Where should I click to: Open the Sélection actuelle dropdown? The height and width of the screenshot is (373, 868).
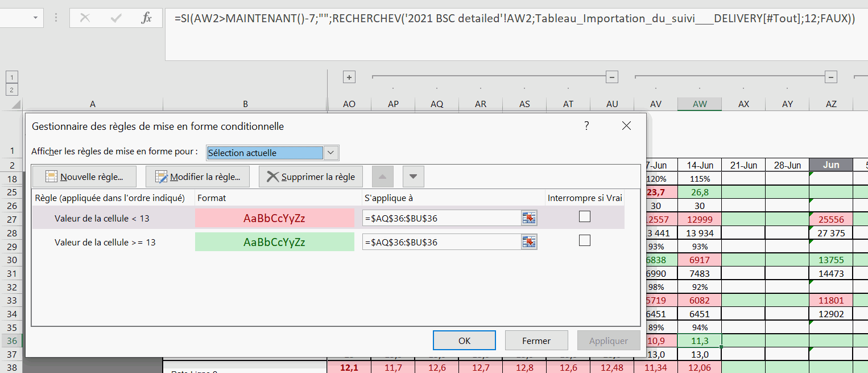tap(331, 153)
